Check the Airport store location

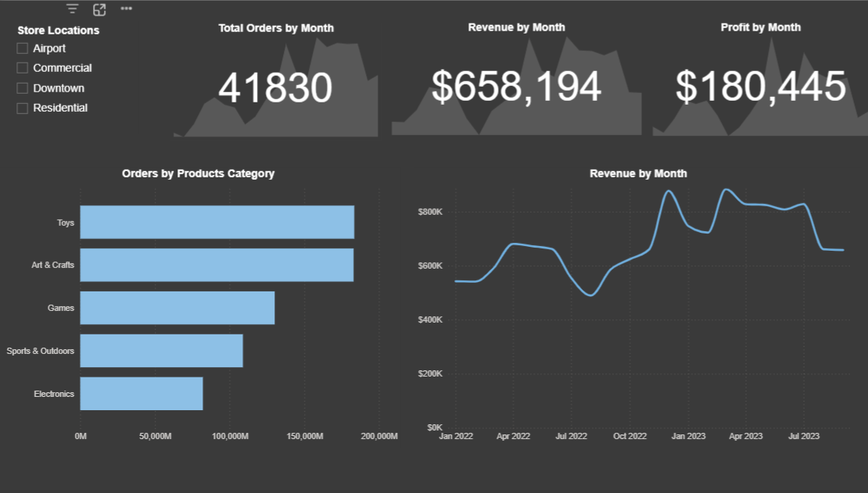(23, 48)
